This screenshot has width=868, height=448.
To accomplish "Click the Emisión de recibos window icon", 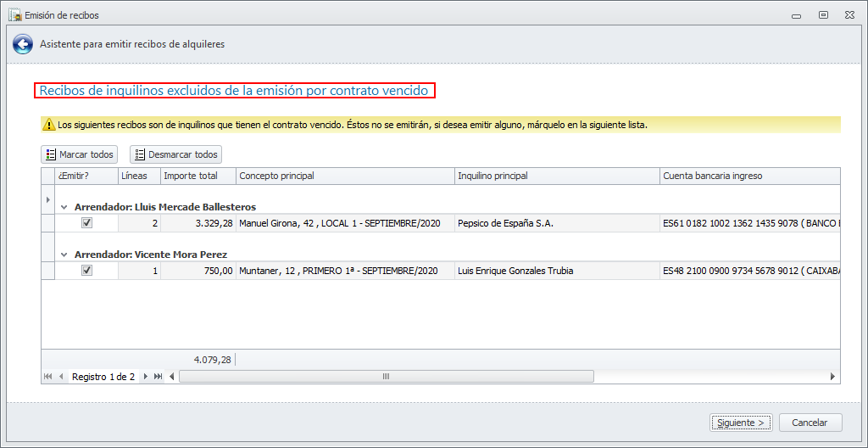I will click(14, 15).
